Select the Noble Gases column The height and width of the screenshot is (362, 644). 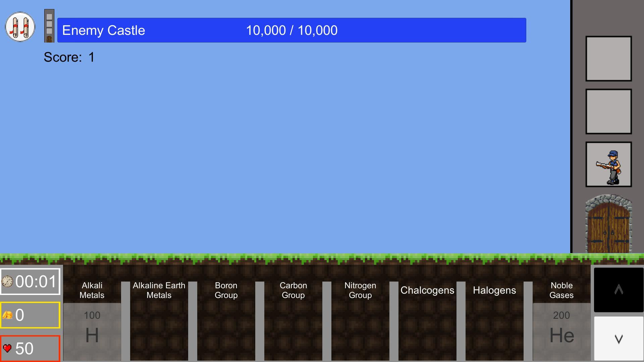pos(561,290)
